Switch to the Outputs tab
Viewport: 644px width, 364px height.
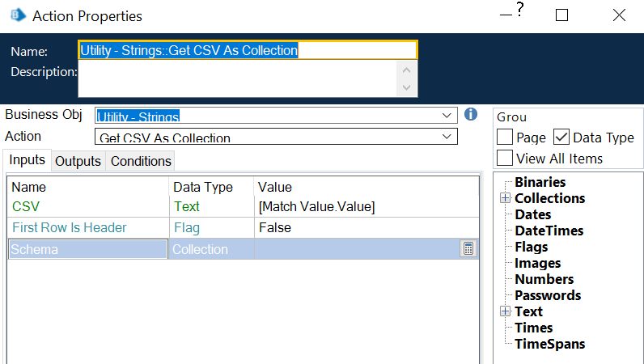[78, 161]
